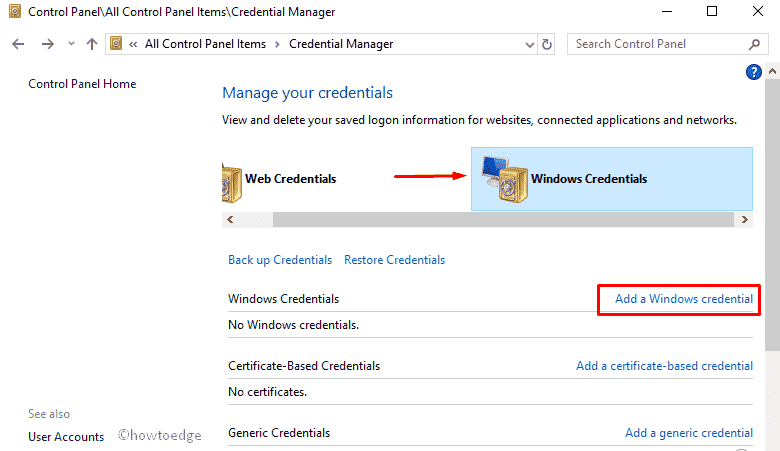Screen dimensions: 780x451
Task: Open Restore Credentials
Action: 394,260
